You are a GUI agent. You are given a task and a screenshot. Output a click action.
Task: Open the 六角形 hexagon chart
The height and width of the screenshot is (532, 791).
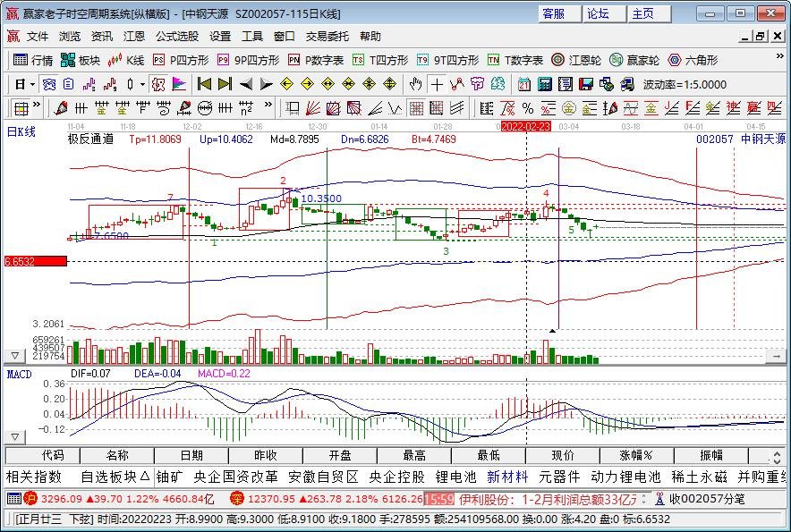pos(693,60)
